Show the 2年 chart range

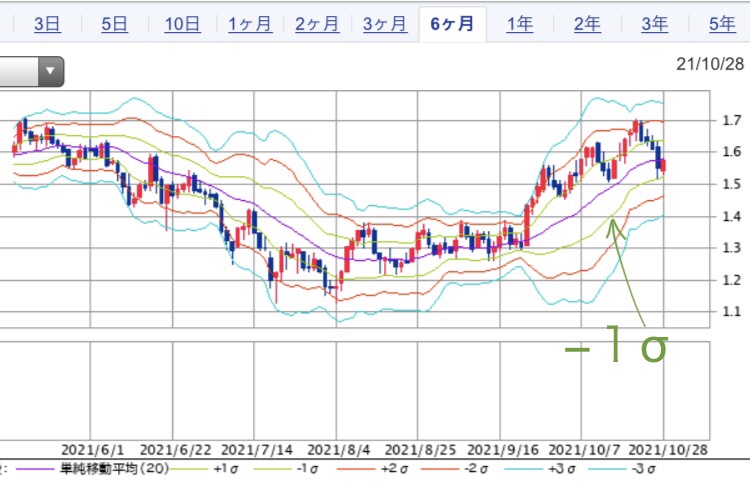[x=587, y=24]
